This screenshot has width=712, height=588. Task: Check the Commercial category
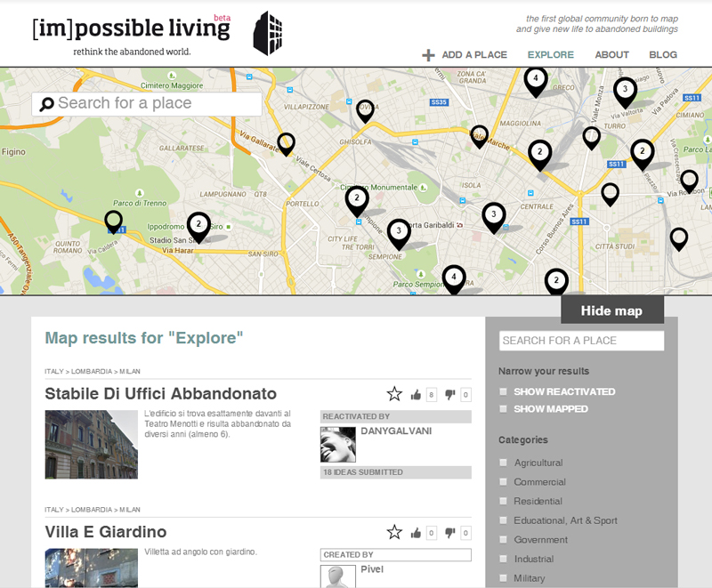(503, 481)
